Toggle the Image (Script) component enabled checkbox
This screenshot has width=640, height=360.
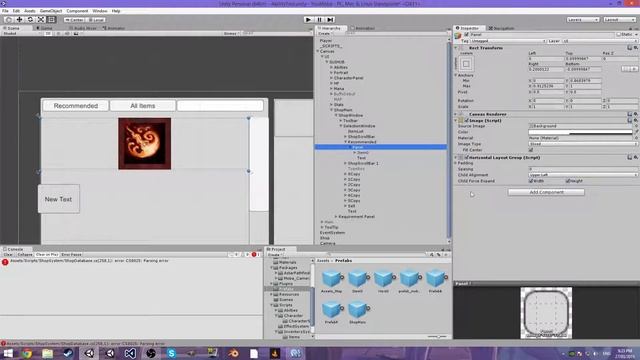click(x=466, y=121)
